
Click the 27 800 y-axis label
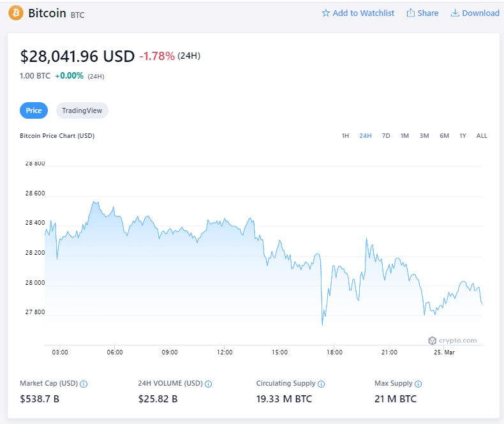click(x=35, y=312)
